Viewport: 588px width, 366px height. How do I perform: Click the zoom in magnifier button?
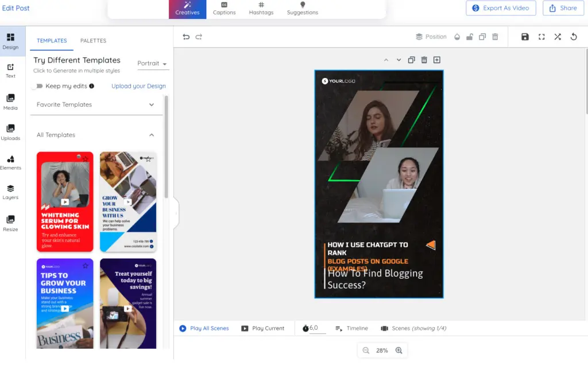click(399, 351)
